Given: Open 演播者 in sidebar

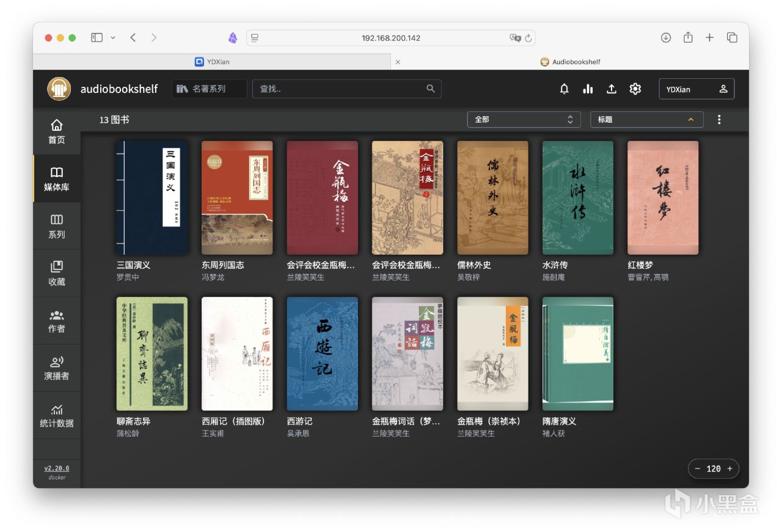Looking at the screenshot, I should (57, 368).
